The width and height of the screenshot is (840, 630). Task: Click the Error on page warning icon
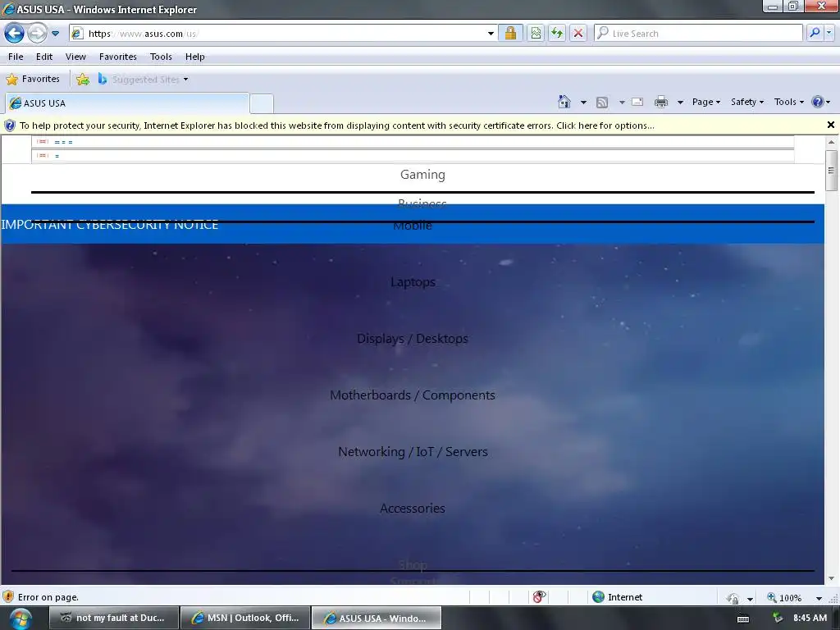[8, 597]
